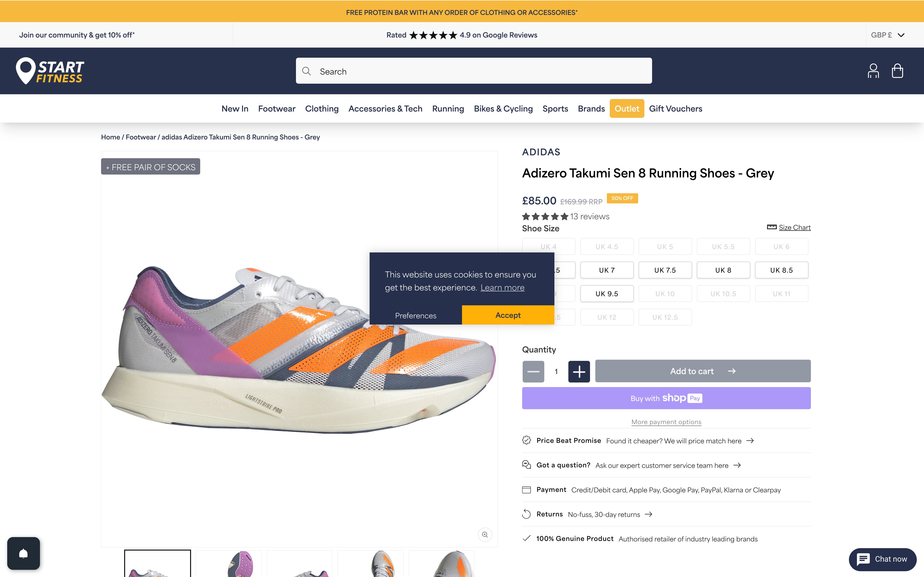Open the notification bell at bottom left
This screenshot has width=924, height=577.
click(24, 553)
